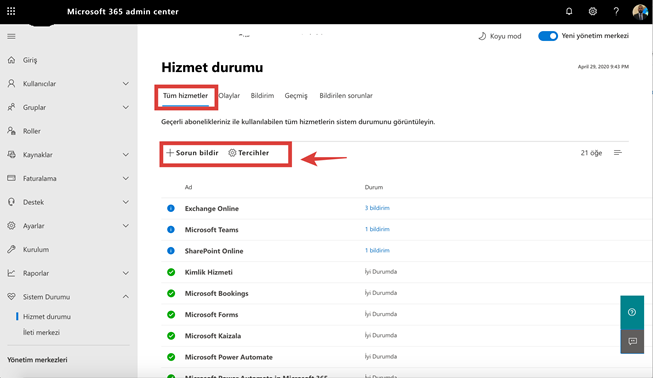Click the Yönetim merkezleri heading
This screenshot has height=378, width=653.
[x=37, y=360]
